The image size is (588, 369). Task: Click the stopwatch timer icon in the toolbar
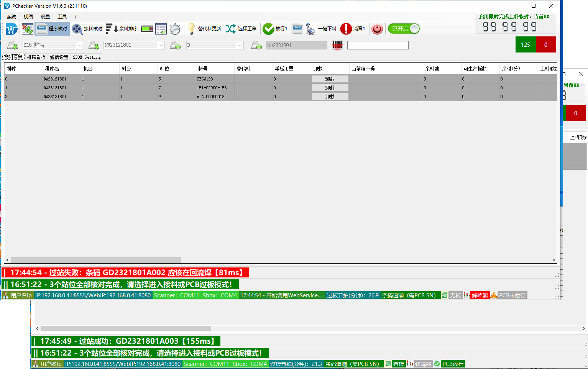click(x=175, y=29)
